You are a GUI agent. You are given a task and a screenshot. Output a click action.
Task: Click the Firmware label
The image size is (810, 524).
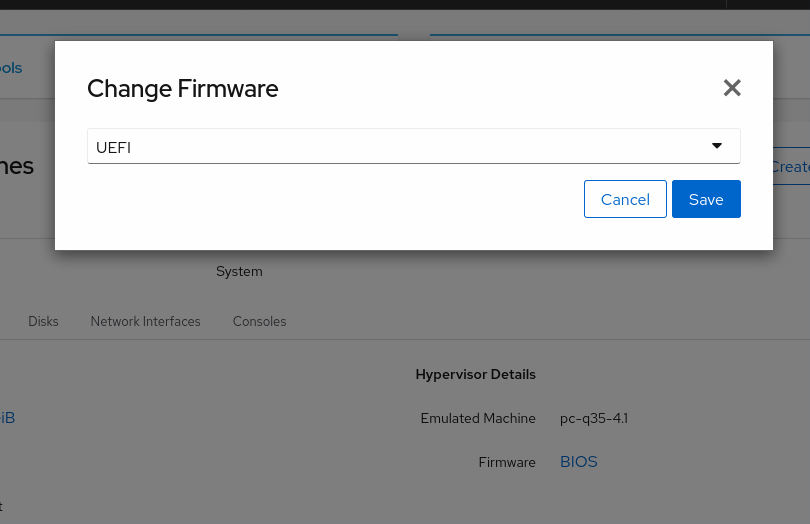[x=507, y=462]
